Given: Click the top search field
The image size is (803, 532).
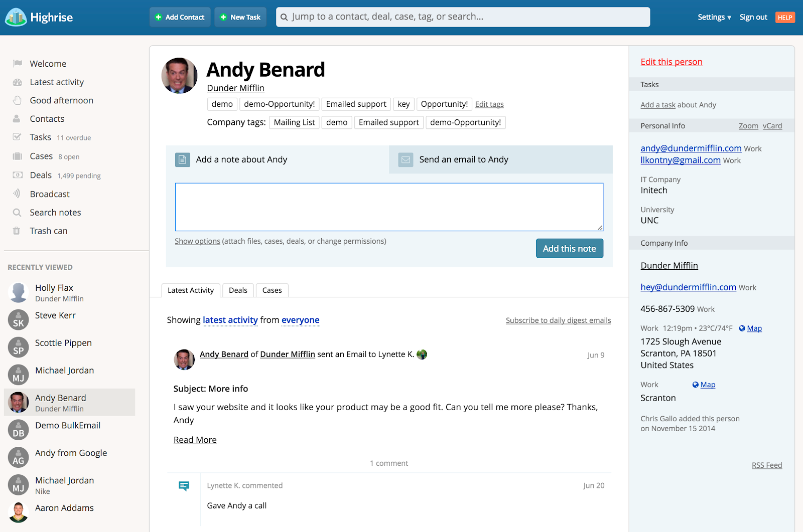Looking at the screenshot, I should point(463,17).
